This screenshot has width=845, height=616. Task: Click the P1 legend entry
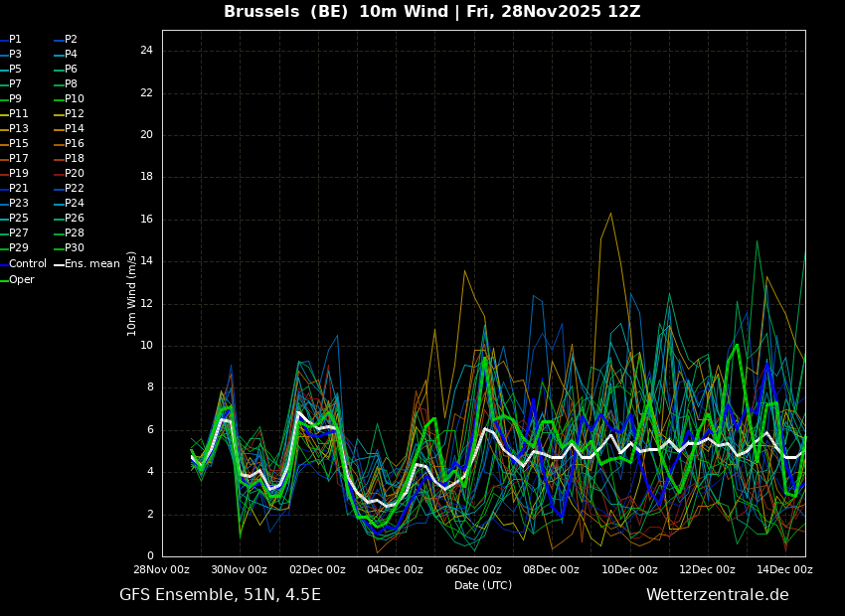(x=11, y=40)
